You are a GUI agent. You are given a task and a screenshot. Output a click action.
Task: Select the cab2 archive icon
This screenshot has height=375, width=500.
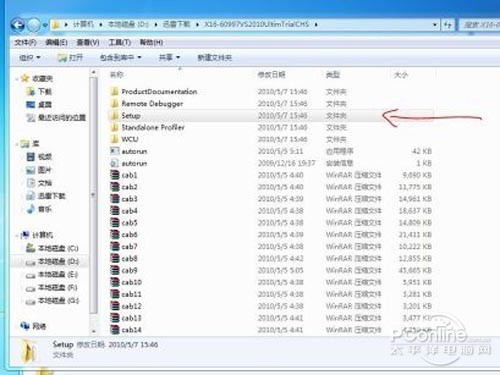[114, 187]
